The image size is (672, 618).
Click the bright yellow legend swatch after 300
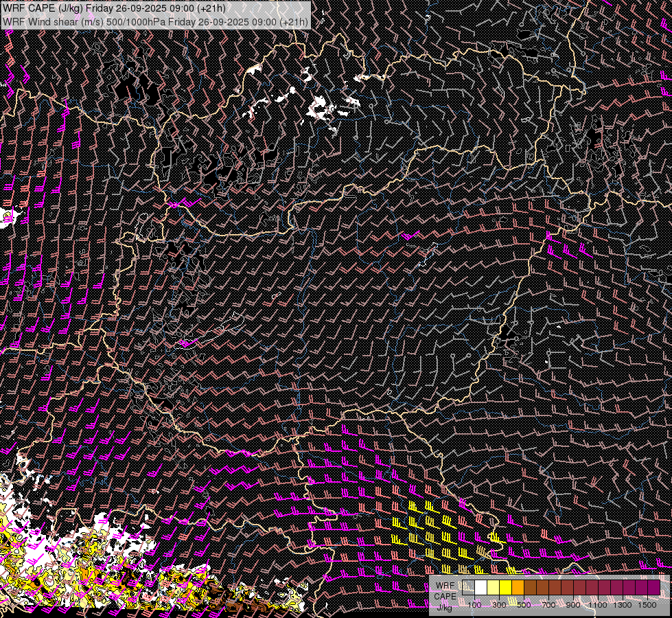pos(506,588)
